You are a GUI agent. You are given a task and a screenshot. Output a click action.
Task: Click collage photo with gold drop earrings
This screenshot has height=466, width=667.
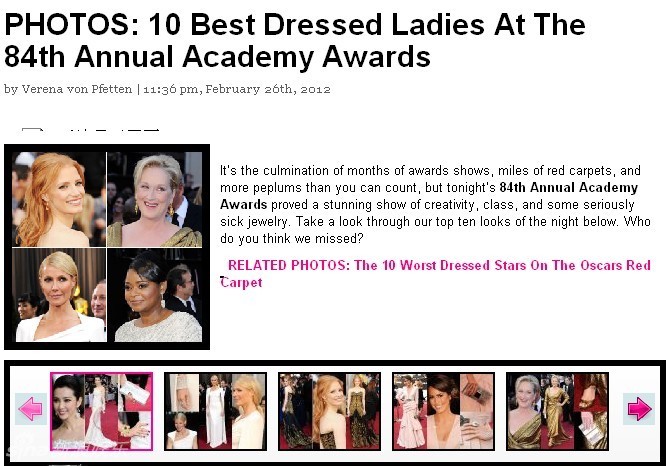point(155,199)
